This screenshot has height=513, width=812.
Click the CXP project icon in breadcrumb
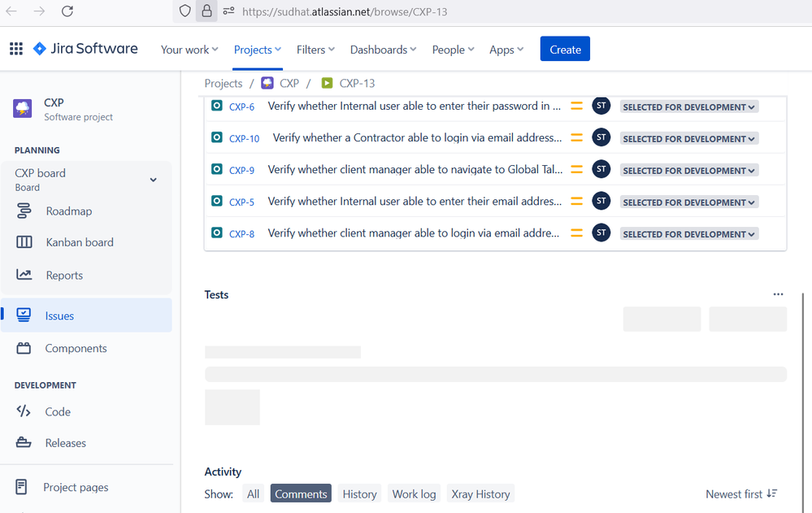[267, 83]
